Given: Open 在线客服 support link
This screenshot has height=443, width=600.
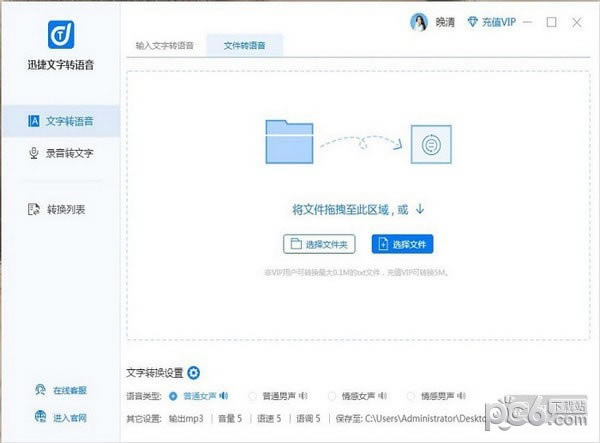Looking at the screenshot, I should point(60,390).
